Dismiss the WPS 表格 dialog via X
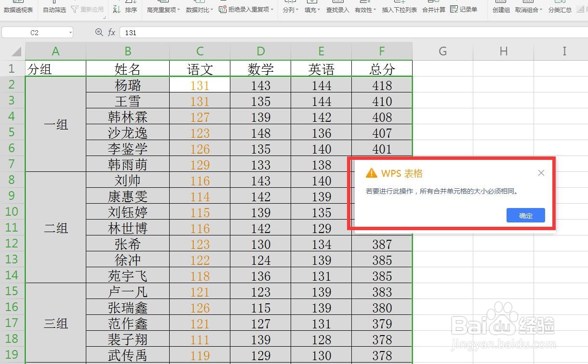588x364 pixels. (x=541, y=172)
